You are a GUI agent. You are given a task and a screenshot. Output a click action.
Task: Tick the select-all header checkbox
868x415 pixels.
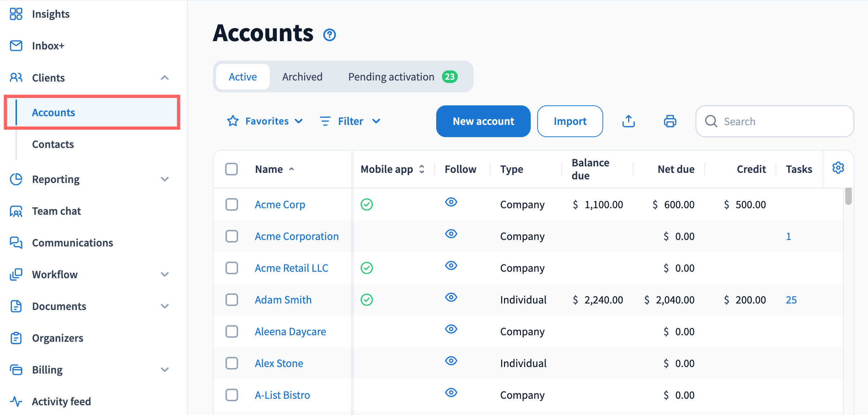(231, 169)
